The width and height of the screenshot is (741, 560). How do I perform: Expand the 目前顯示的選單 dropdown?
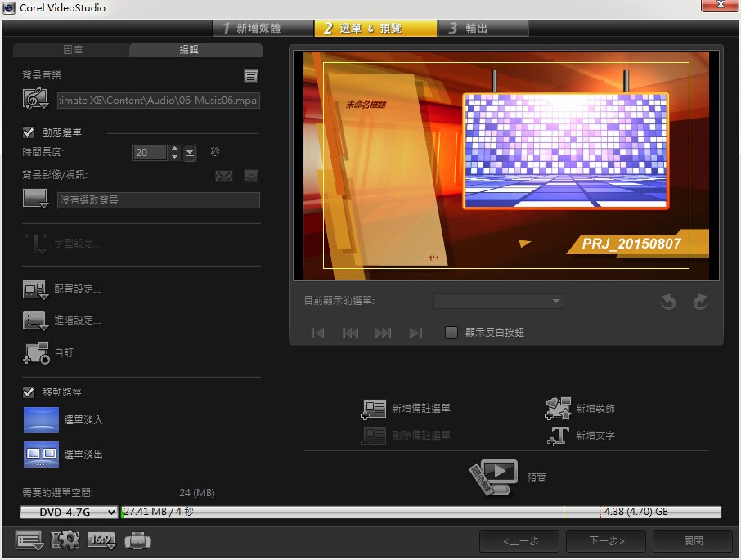coord(499,301)
